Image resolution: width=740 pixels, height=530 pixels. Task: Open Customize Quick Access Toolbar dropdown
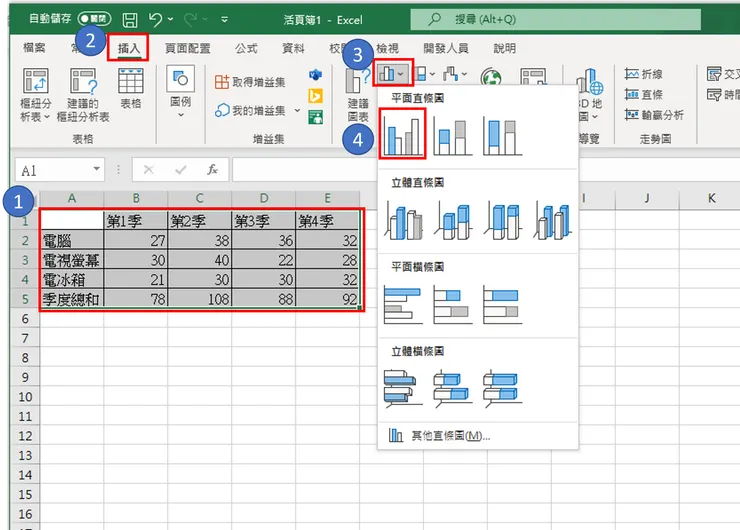click(x=225, y=20)
